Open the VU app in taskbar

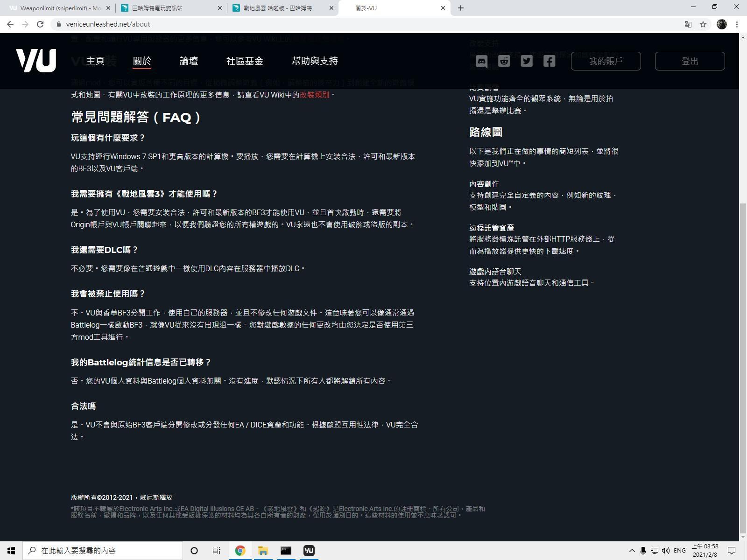[309, 551]
